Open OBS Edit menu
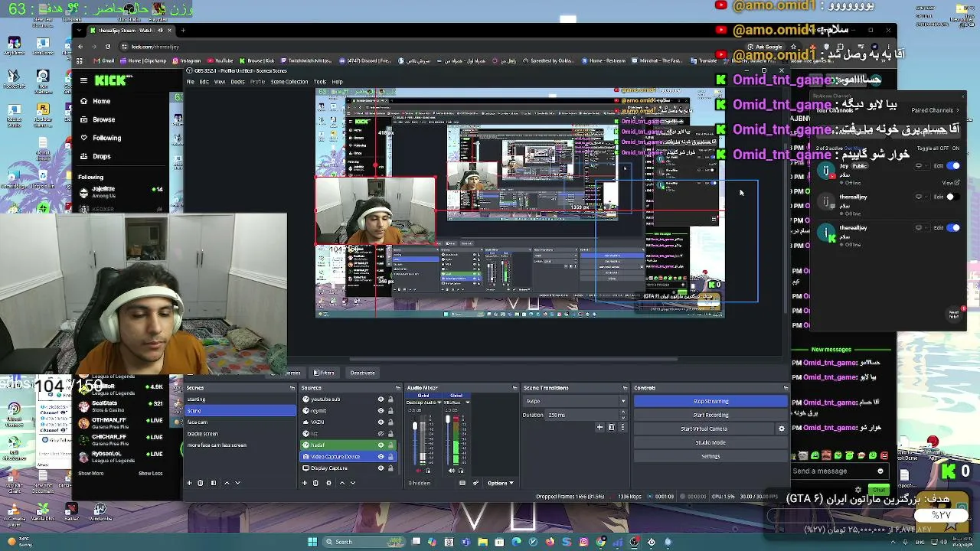Viewport: 980px width, 551px height. (204, 82)
